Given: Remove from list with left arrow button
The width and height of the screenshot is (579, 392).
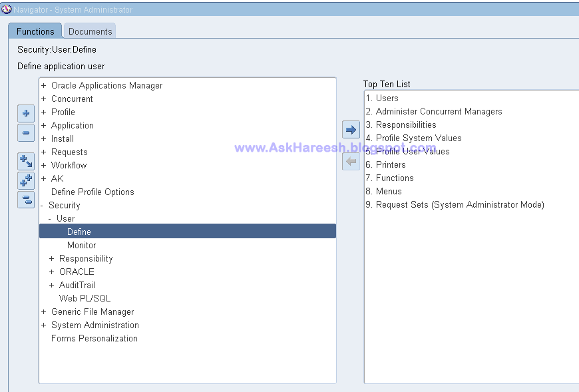Looking at the screenshot, I should pyautogui.click(x=351, y=162).
